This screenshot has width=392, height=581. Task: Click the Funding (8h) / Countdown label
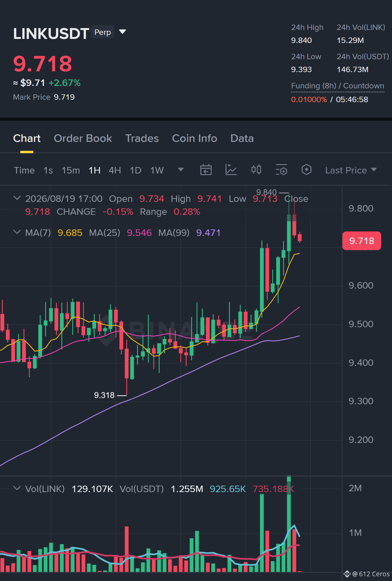pos(338,86)
